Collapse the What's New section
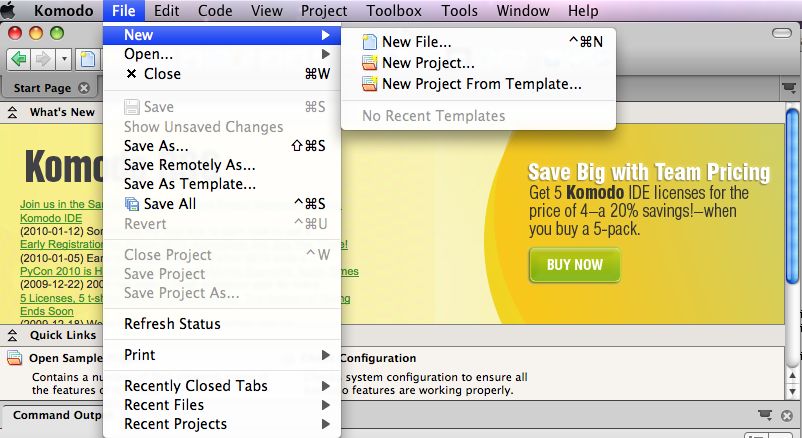The height and width of the screenshot is (438, 802). (14, 113)
